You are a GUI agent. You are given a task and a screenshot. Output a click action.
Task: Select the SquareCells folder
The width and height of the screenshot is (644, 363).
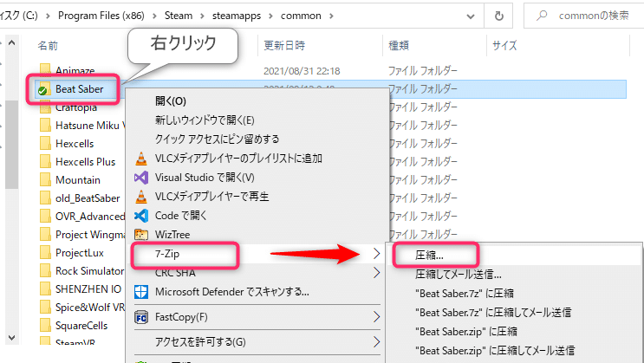pyautogui.click(x=81, y=326)
